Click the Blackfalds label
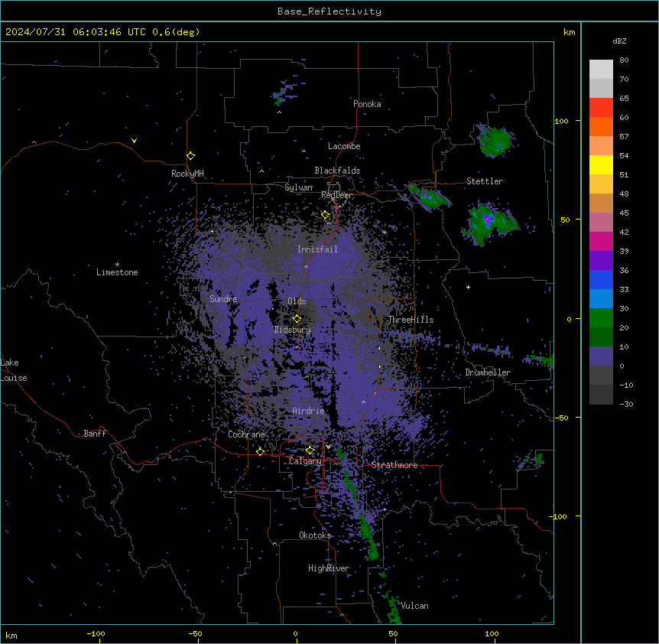Image resolution: width=659 pixels, height=644 pixels. click(337, 171)
